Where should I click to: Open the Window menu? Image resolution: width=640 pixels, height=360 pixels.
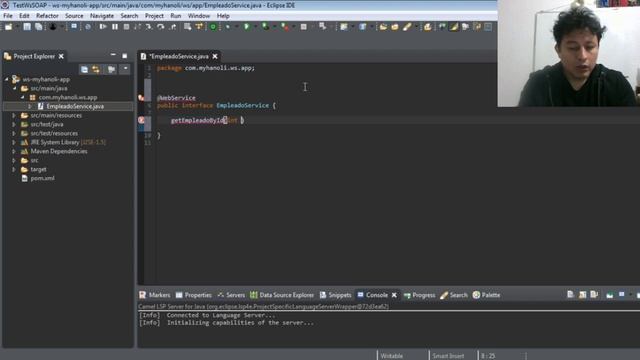pos(199,16)
